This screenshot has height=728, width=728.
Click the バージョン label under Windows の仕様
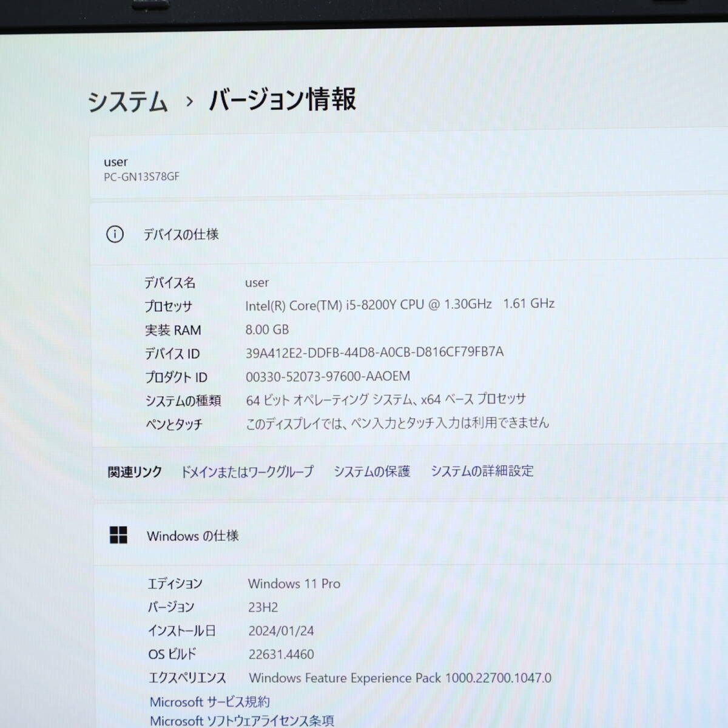171,607
